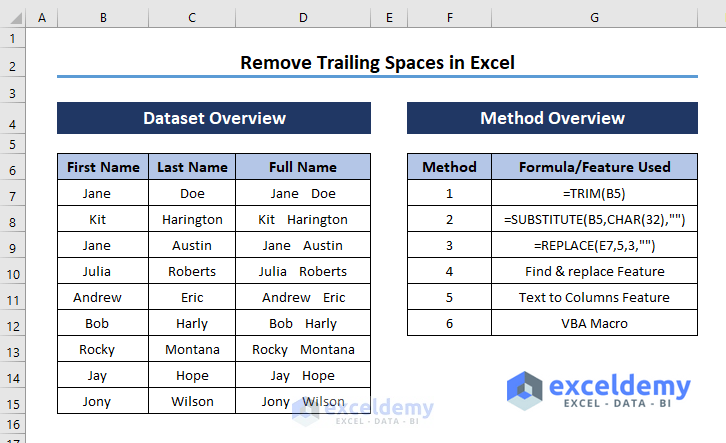Select the 'First Name' column heading cell
This screenshot has height=443, width=726.
pyautogui.click(x=103, y=167)
